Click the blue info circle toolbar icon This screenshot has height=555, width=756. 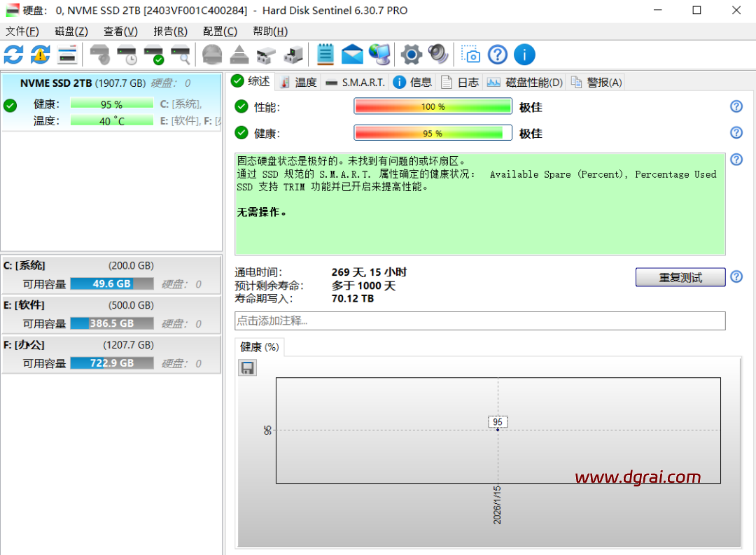(524, 55)
